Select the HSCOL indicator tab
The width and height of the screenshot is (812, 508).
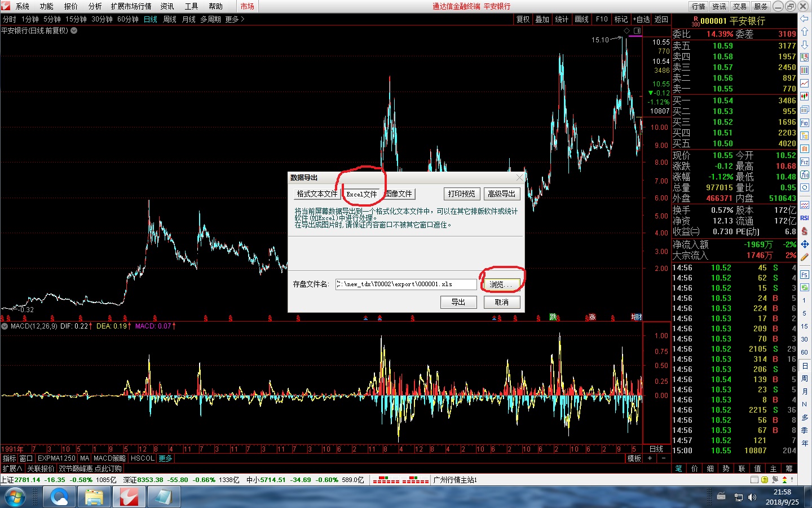tap(142, 458)
